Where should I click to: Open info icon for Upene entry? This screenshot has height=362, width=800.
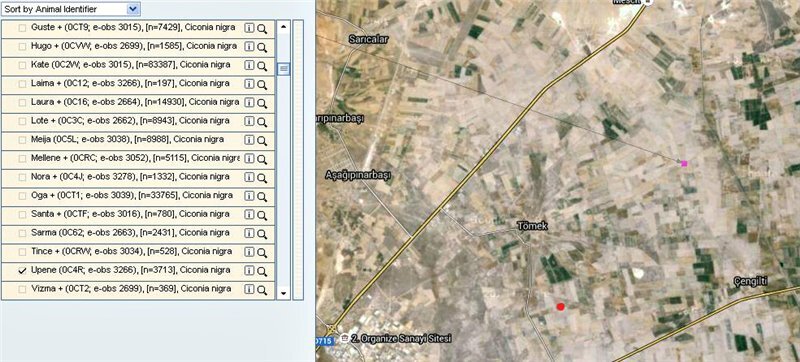click(x=249, y=271)
